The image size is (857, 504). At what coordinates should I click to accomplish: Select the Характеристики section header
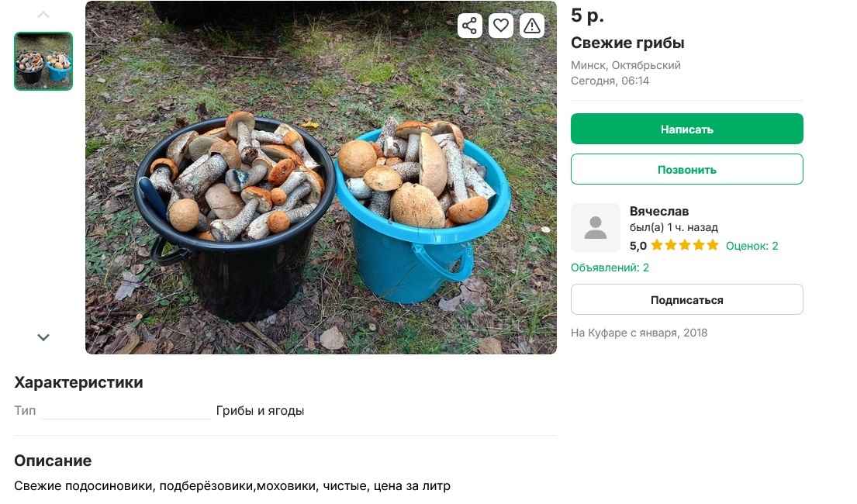[78, 382]
